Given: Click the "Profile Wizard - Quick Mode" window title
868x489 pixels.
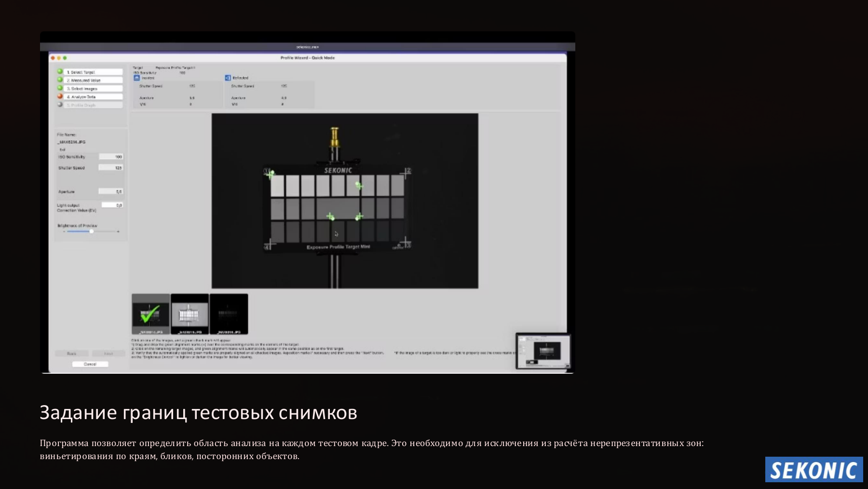Looking at the screenshot, I should coord(308,58).
